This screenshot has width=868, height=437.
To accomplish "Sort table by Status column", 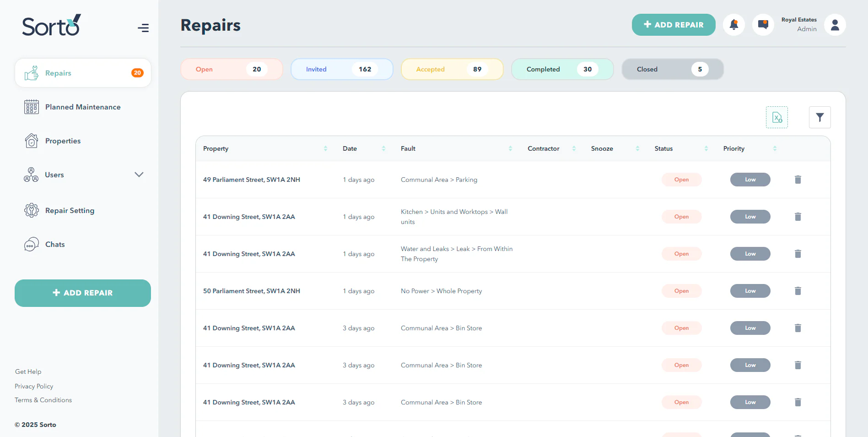I will coord(706,148).
